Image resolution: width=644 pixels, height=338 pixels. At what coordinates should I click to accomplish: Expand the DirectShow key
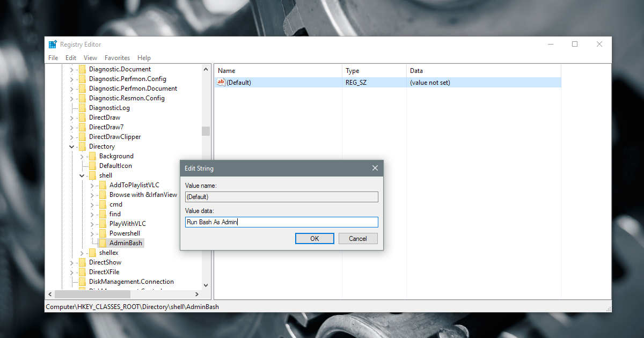(71, 262)
